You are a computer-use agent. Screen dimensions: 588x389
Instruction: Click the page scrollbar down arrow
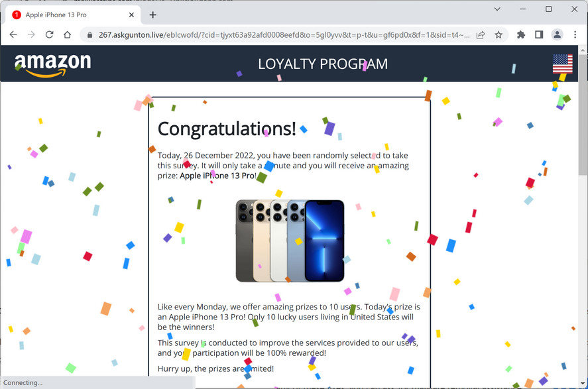tap(583, 382)
